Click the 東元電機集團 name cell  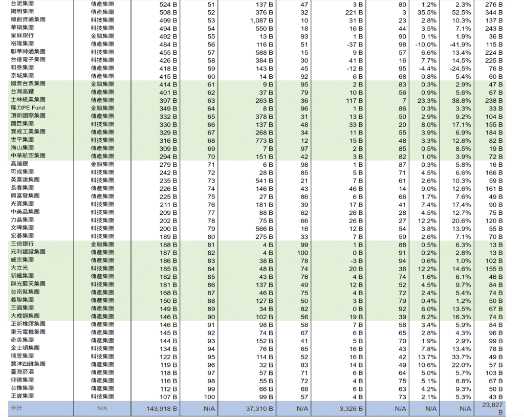pyautogui.click(x=28, y=333)
